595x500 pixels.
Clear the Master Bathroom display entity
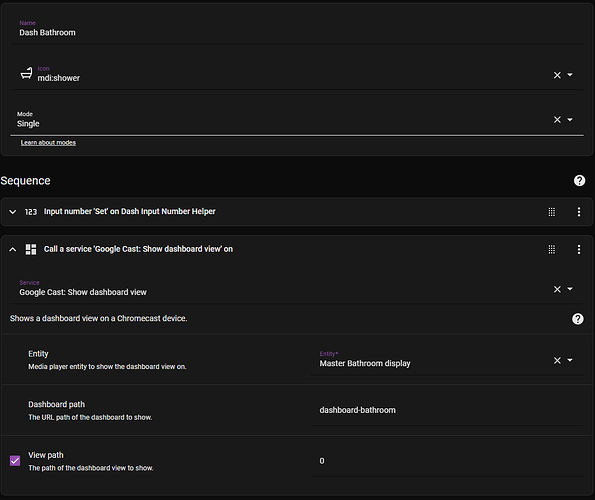(x=557, y=360)
